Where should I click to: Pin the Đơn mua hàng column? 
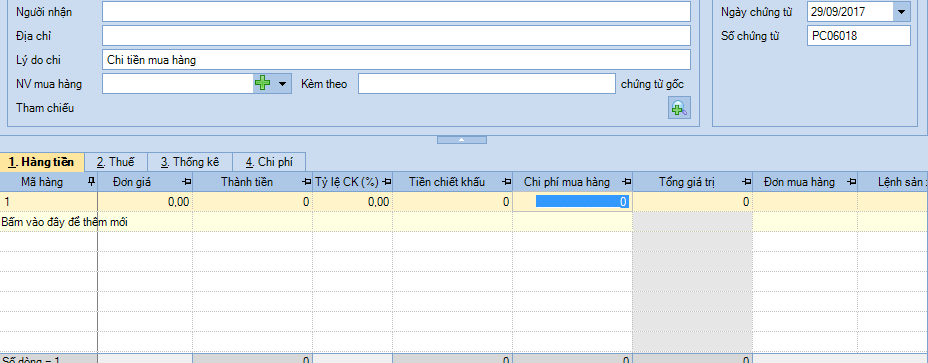tap(851, 182)
